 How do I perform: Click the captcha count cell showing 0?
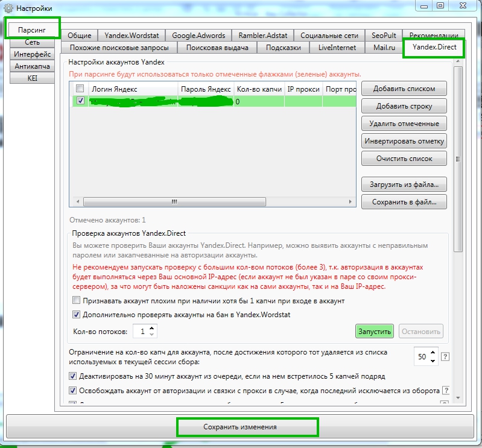pyautogui.click(x=259, y=101)
